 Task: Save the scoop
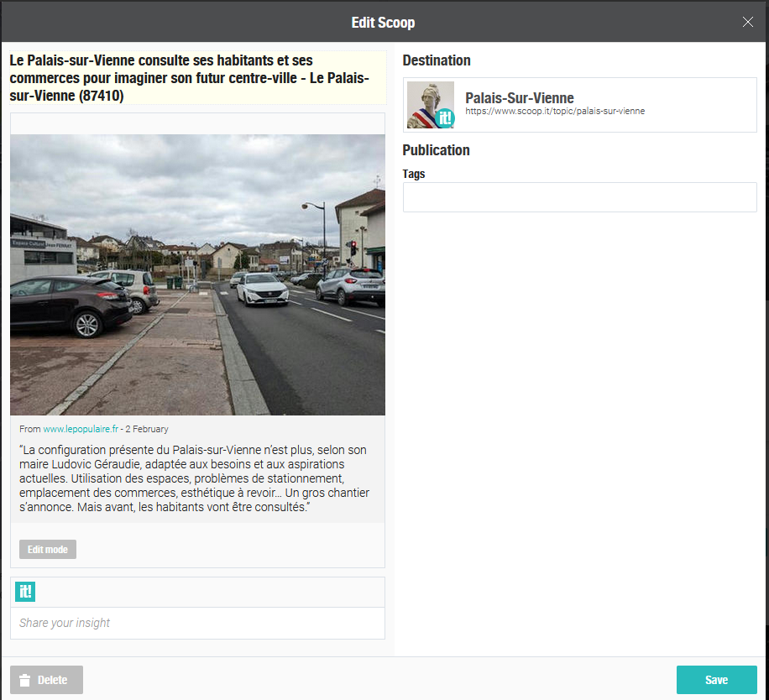[x=716, y=680]
